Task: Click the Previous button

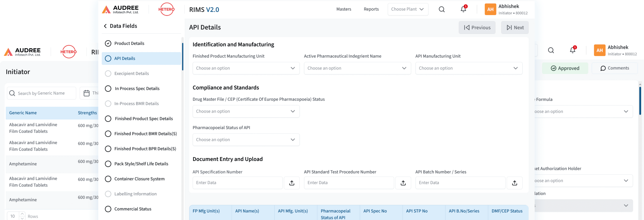Action: click(x=477, y=27)
